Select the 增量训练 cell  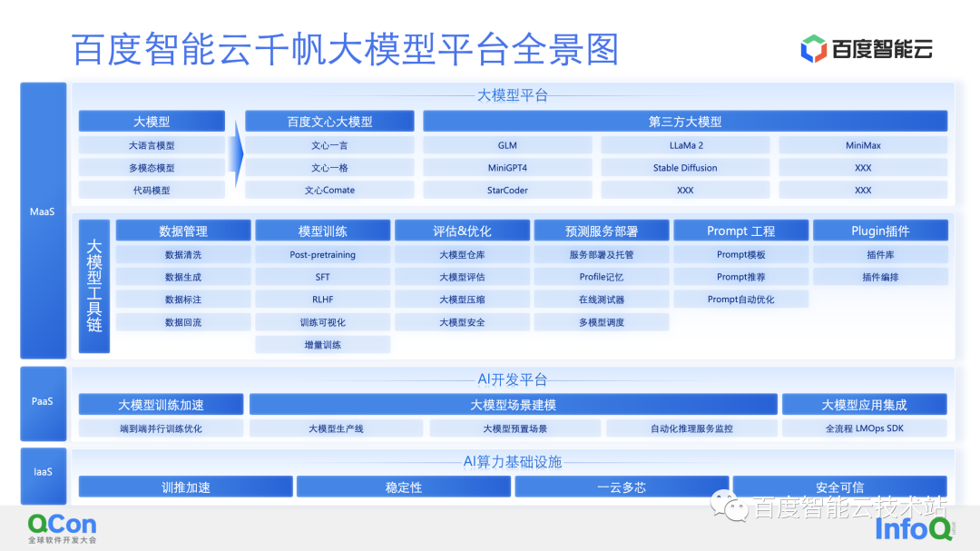tap(322, 345)
